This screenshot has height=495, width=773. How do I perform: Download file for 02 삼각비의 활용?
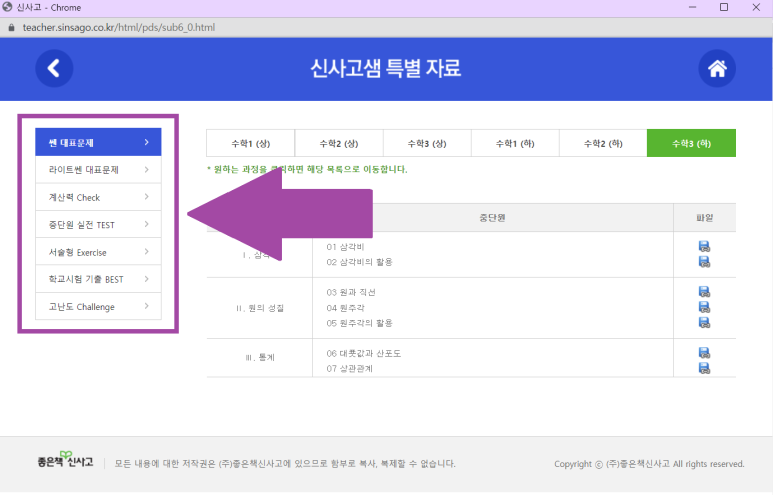coord(704,262)
